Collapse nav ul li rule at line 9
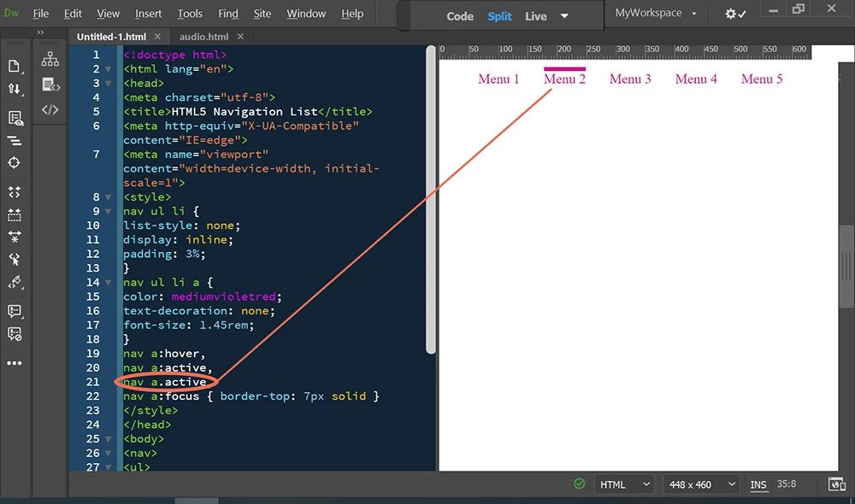Image resolution: width=855 pixels, height=504 pixels. (x=108, y=211)
